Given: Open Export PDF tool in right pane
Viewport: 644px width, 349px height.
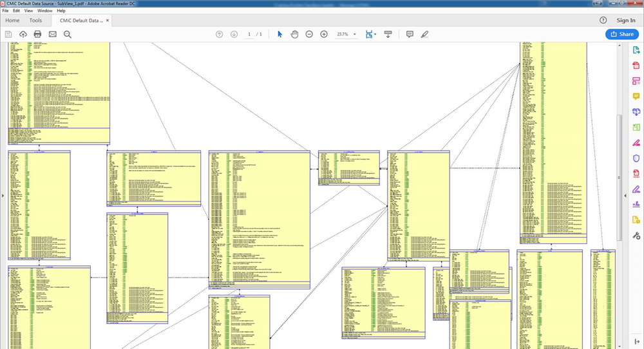Looking at the screenshot, I should [x=636, y=50].
